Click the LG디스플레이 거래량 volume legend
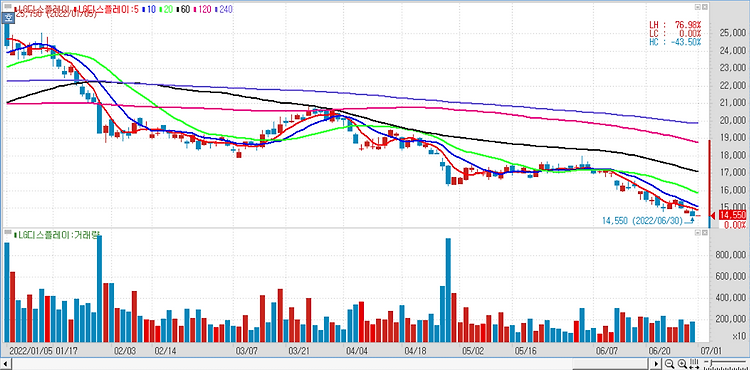Viewport: 750px width, 370px height. point(56,235)
